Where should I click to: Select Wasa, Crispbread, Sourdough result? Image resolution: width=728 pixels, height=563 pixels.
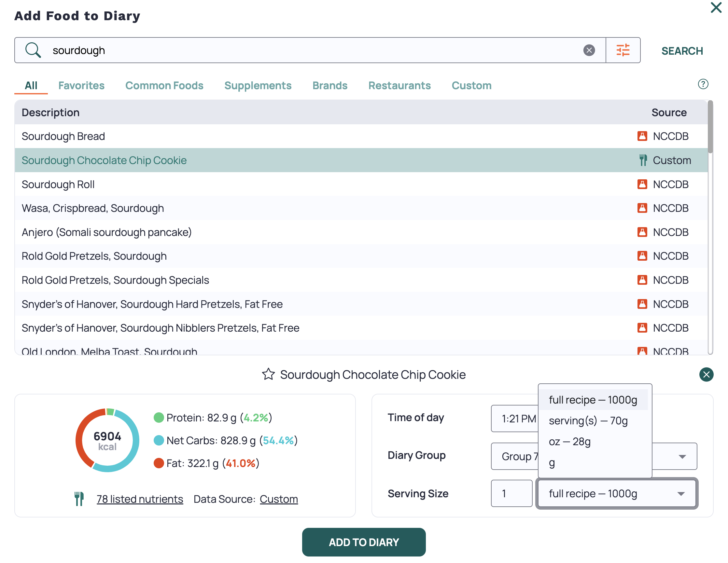pos(361,208)
